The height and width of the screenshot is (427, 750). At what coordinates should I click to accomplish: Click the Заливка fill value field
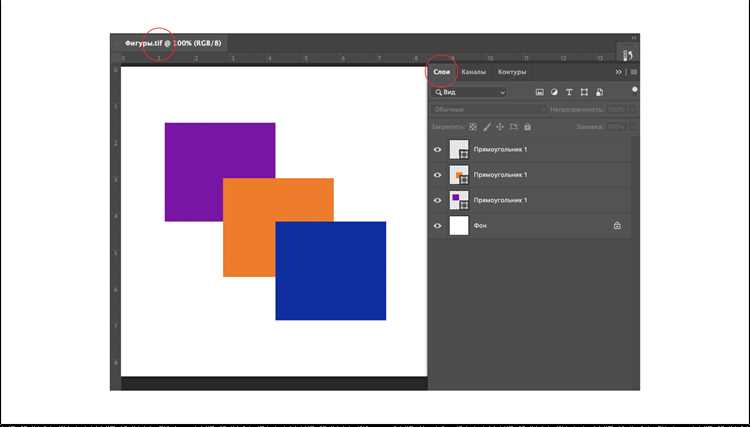617,127
